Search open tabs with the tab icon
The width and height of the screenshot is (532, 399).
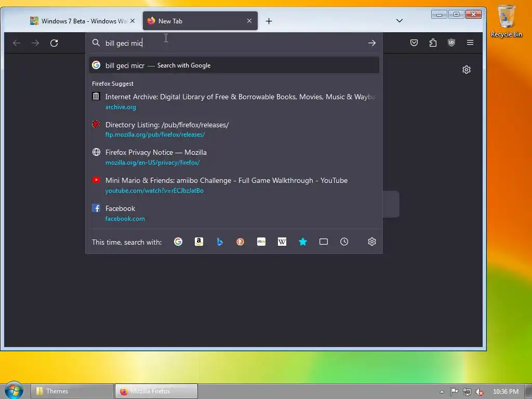(324, 242)
